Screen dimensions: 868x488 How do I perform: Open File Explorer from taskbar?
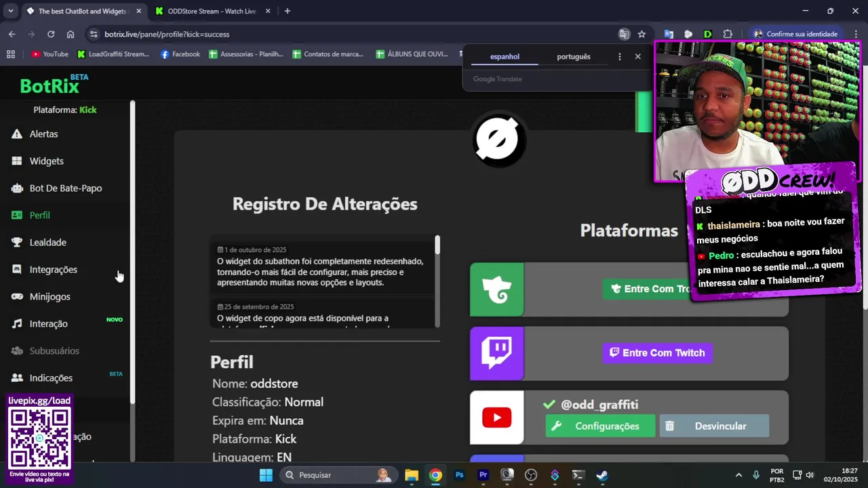click(x=412, y=475)
